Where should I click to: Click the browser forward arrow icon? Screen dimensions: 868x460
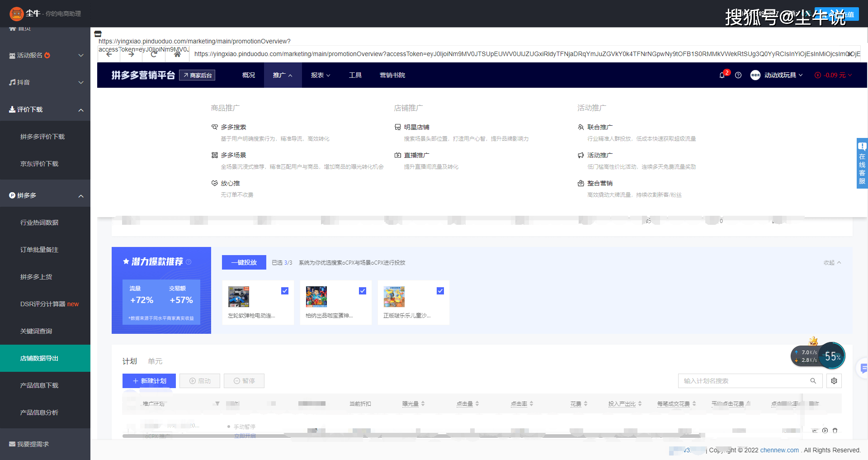point(131,54)
